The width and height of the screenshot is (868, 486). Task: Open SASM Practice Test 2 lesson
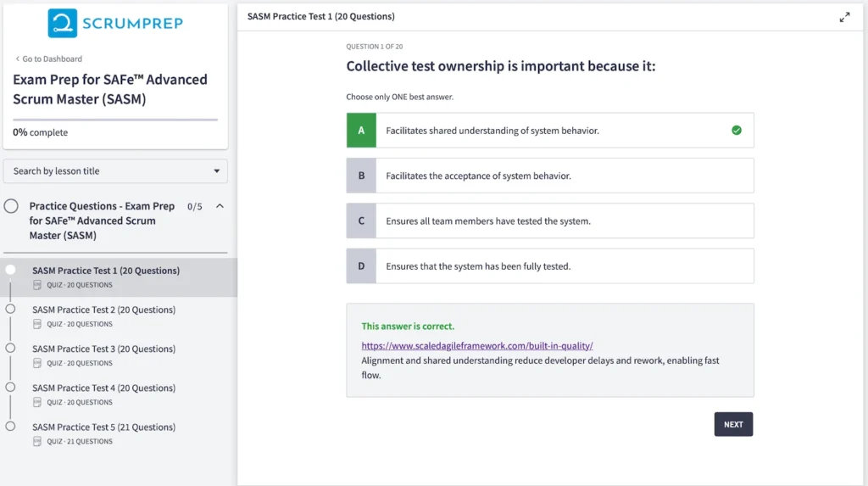tap(103, 310)
